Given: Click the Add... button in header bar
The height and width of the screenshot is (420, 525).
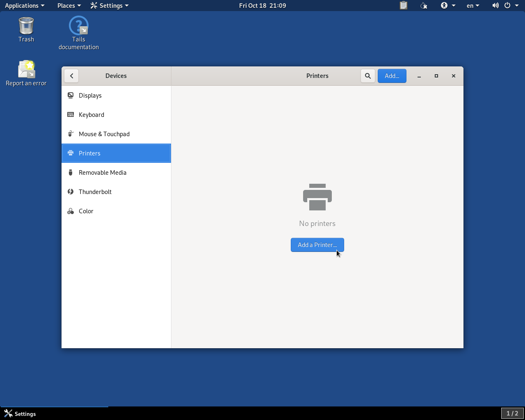Looking at the screenshot, I should pos(392,76).
